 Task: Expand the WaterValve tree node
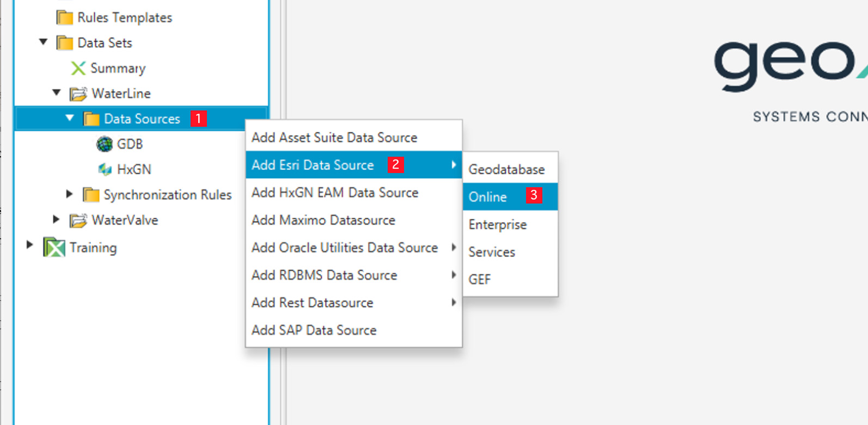click(x=56, y=219)
